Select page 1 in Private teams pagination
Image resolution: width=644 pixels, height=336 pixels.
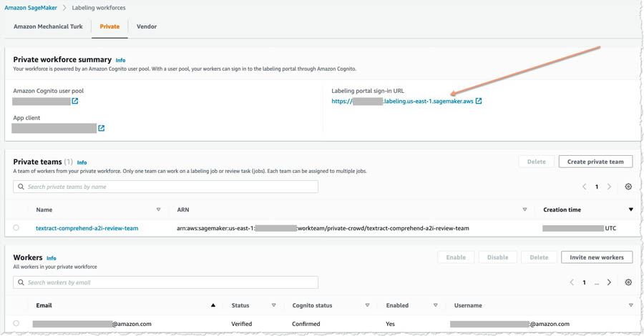coord(597,187)
